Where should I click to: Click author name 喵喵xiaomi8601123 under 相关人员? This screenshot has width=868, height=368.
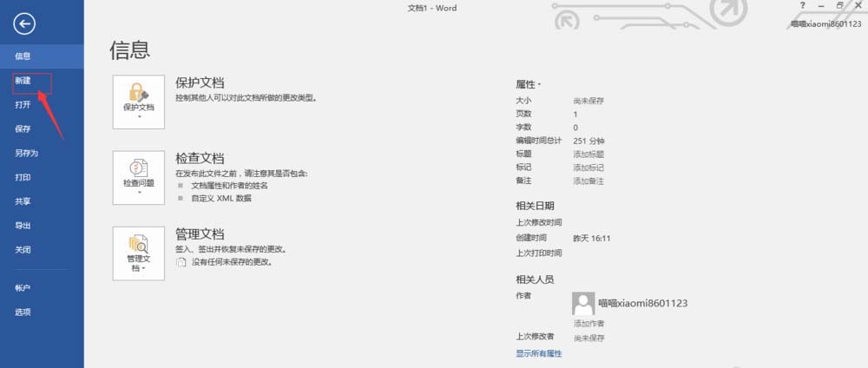(643, 303)
